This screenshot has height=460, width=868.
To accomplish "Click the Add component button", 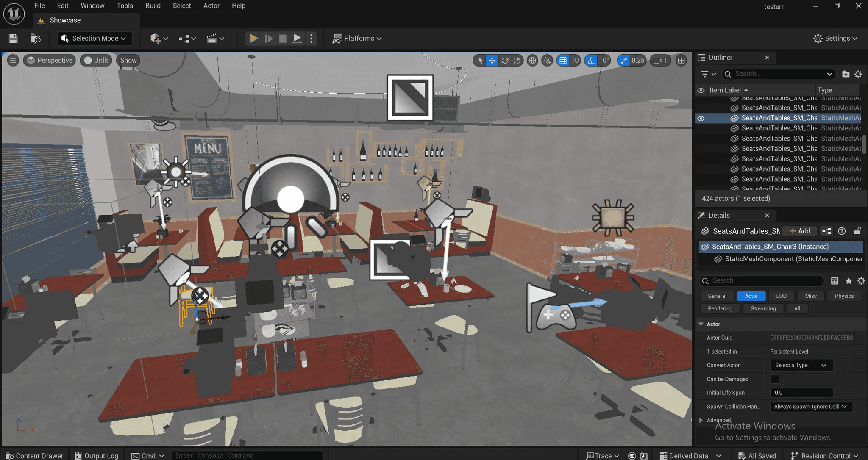I will pos(800,231).
